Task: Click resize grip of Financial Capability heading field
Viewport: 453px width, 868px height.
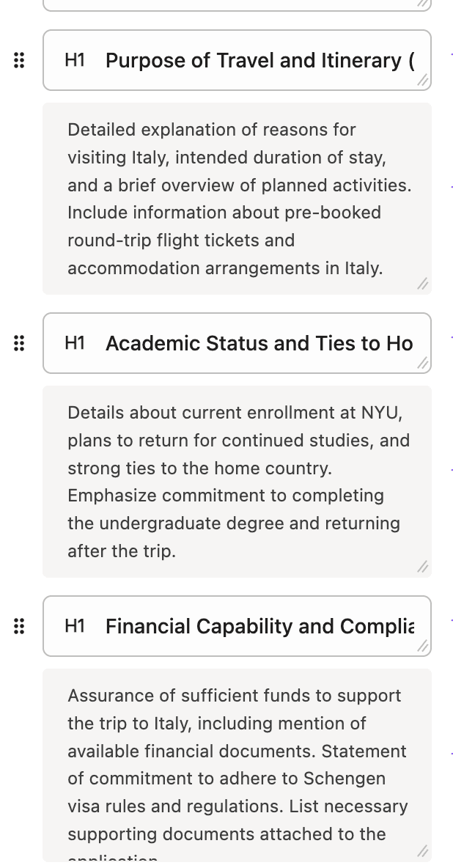Action: 423,647
